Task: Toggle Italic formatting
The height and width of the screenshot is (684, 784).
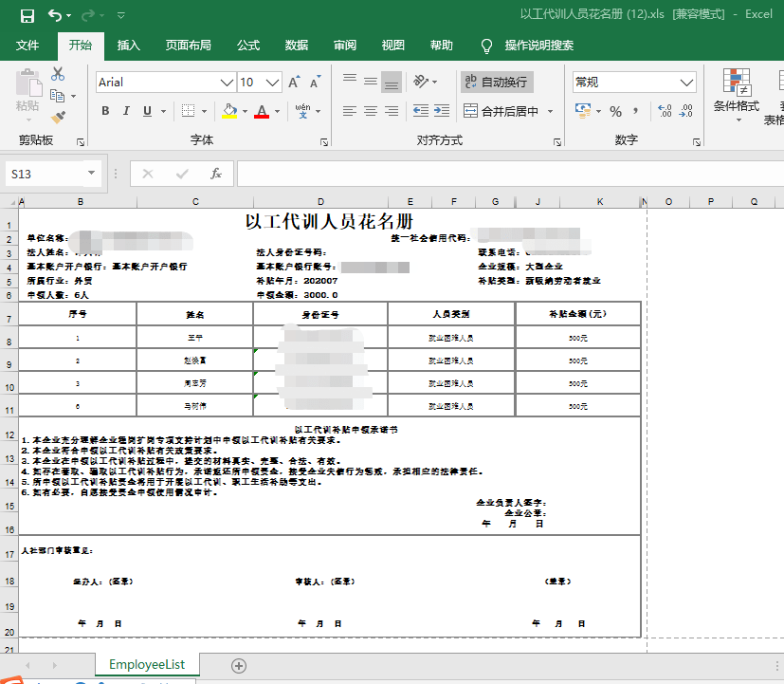Action: tap(126, 110)
